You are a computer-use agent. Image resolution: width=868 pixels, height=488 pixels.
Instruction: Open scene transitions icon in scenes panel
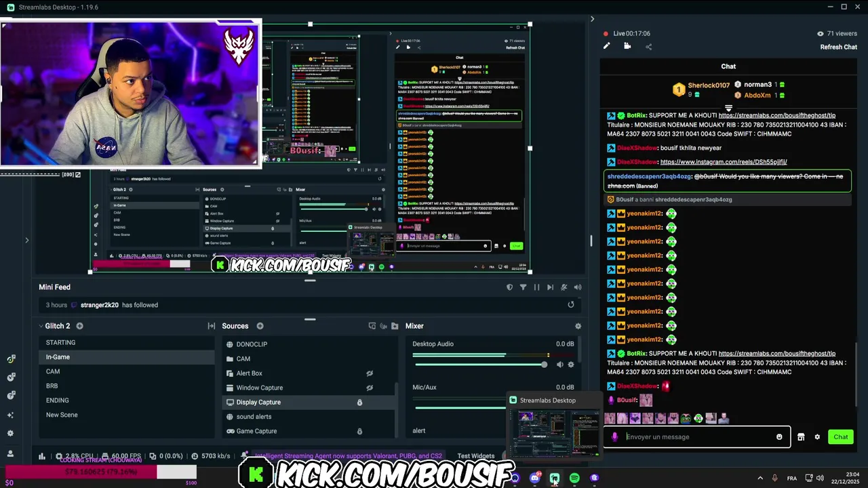[211, 326]
